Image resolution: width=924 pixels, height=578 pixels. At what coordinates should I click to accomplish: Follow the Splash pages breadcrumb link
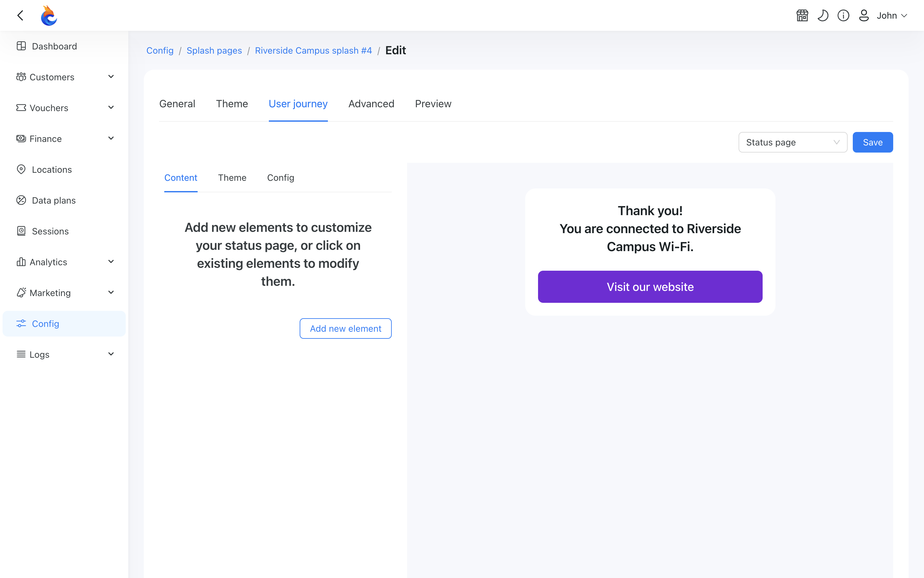pos(214,50)
